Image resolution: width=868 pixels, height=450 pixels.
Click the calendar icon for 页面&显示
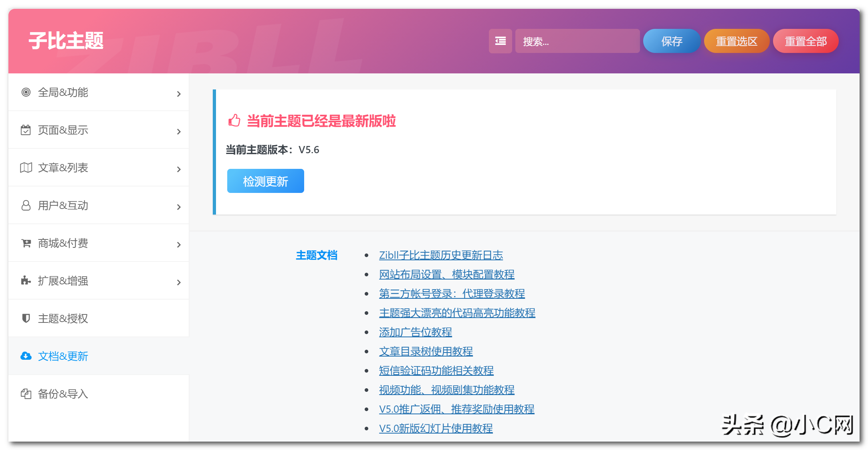pos(26,130)
